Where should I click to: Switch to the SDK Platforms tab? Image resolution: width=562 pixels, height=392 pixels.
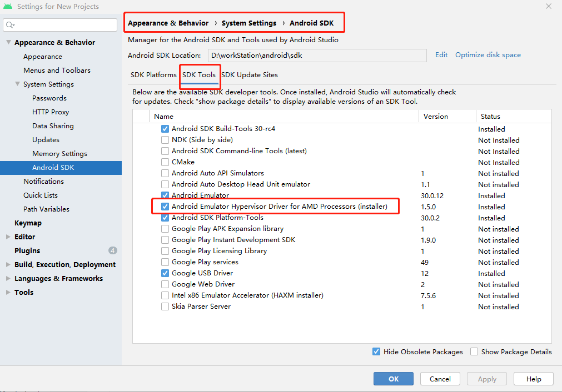(x=153, y=75)
